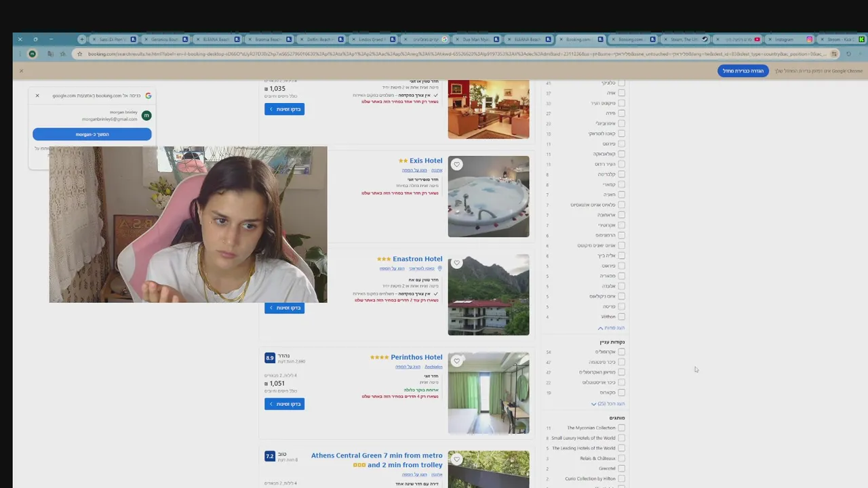The width and height of the screenshot is (868, 488).
Task: Click the Exis Hotel jacuzzi thumbnail
Action: pyautogui.click(x=488, y=197)
